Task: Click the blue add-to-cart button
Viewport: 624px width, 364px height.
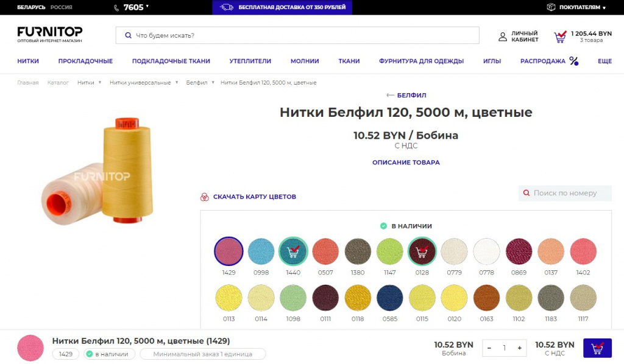Action: pyautogui.click(x=597, y=348)
